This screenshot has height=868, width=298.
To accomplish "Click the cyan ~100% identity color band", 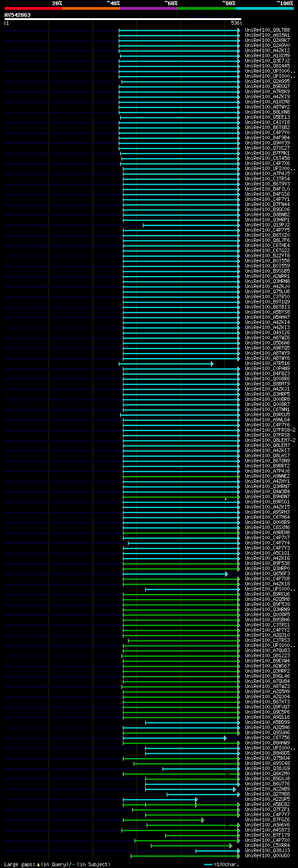I will click(264, 8).
